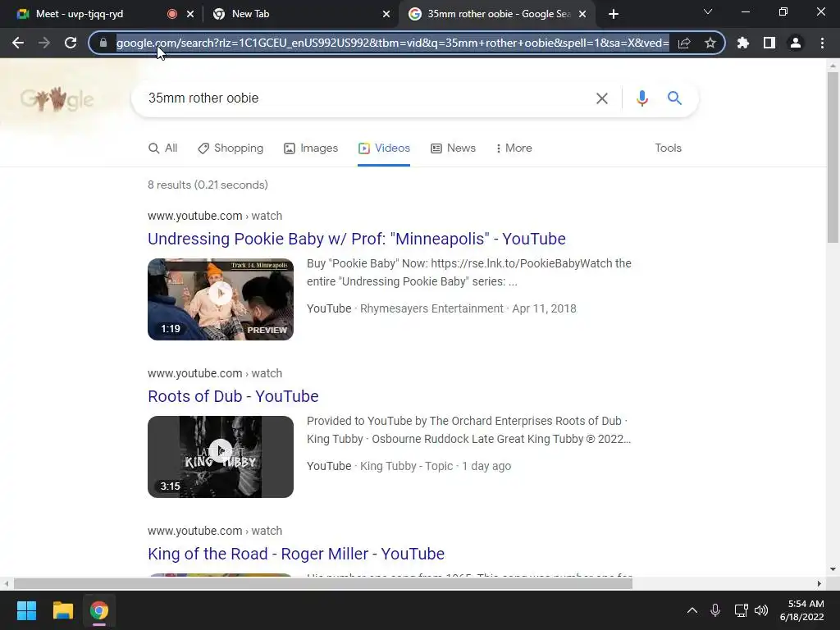Play the King Tubby video thumbnail
This screenshot has height=630, width=840.
tap(221, 456)
